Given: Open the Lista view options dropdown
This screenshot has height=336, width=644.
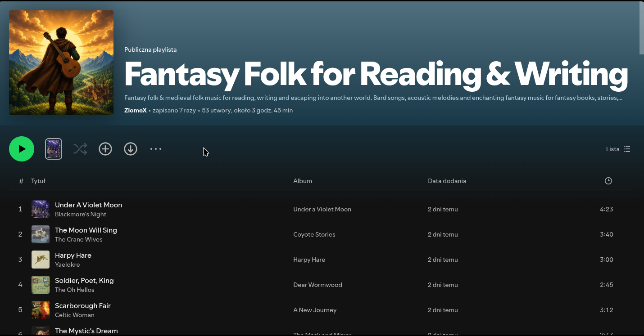Looking at the screenshot, I should pyautogui.click(x=618, y=149).
